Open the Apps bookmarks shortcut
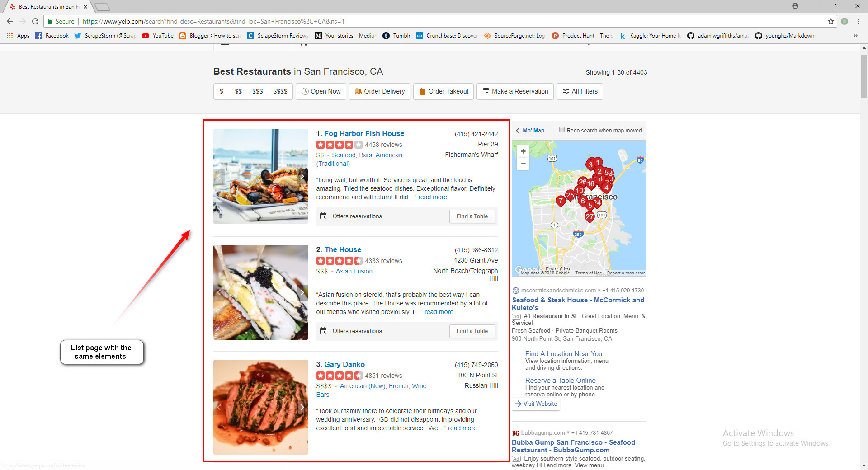Screen dimensions: 868x470 click(x=18, y=36)
